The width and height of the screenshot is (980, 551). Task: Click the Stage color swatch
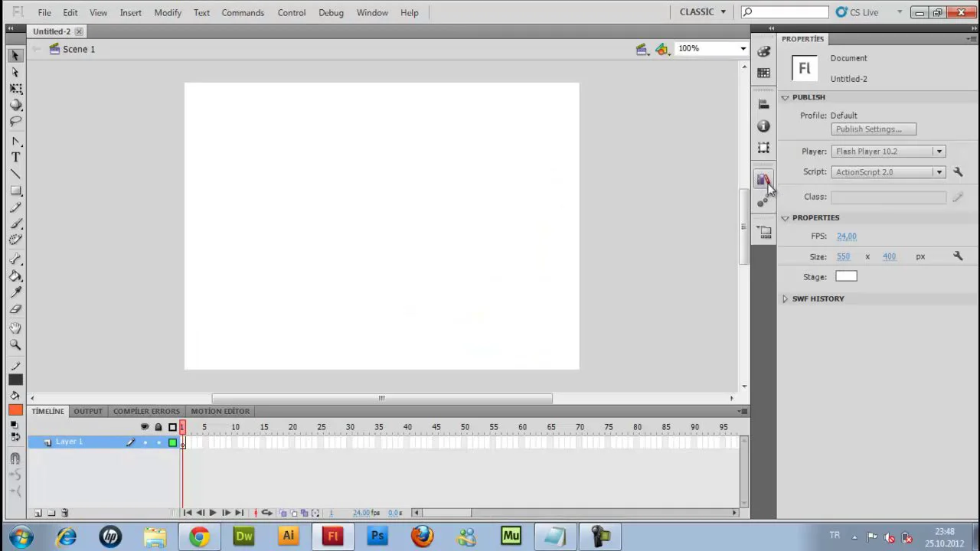point(846,277)
